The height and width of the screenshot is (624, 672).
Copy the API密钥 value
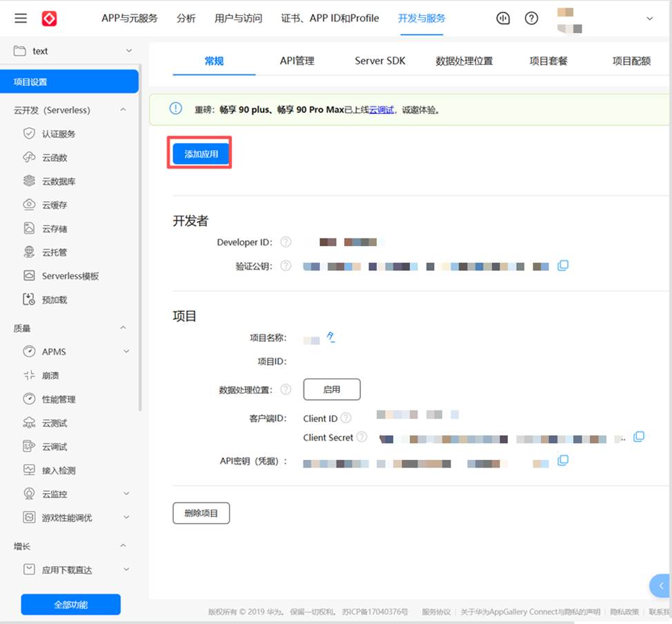click(562, 461)
